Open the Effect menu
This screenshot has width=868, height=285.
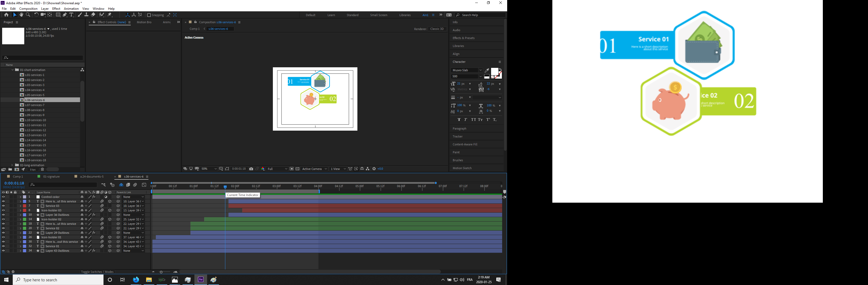tap(56, 9)
